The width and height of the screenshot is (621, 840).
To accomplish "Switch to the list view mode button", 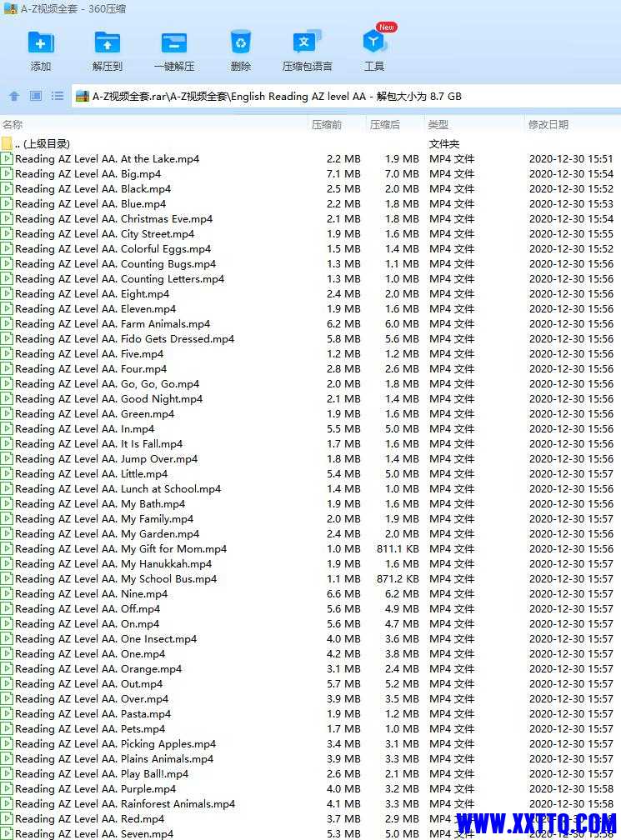I will pyautogui.click(x=58, y=96).
